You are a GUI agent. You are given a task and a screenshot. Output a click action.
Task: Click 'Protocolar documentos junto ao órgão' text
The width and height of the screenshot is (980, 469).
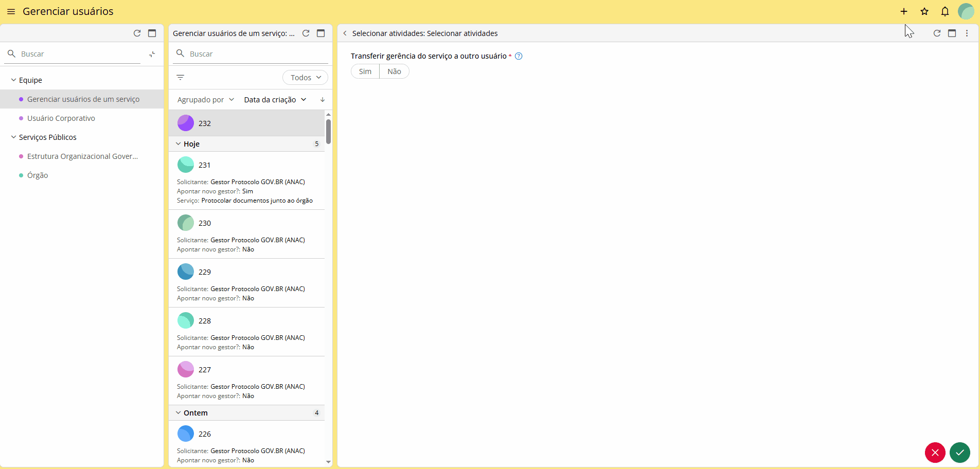257,201
